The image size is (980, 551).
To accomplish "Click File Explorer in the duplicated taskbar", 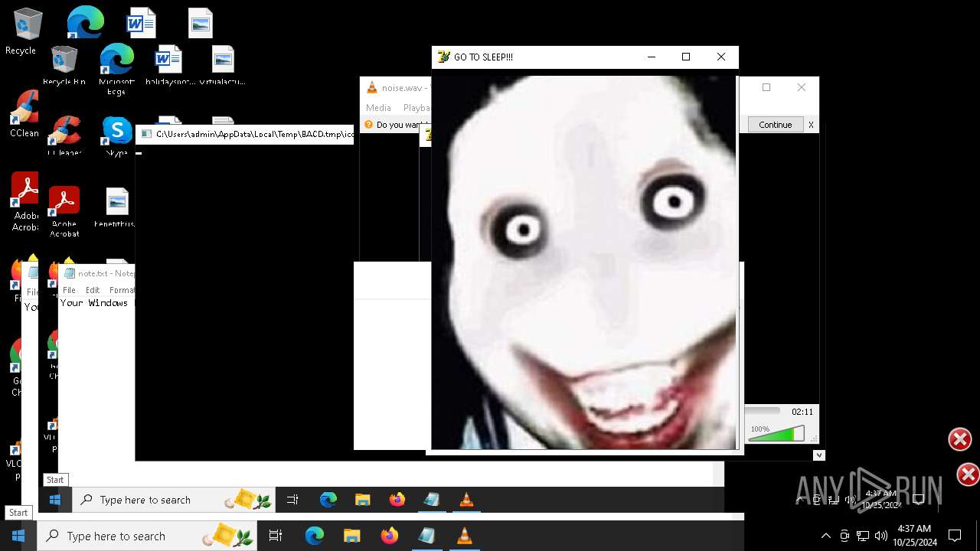I will 363,500.
